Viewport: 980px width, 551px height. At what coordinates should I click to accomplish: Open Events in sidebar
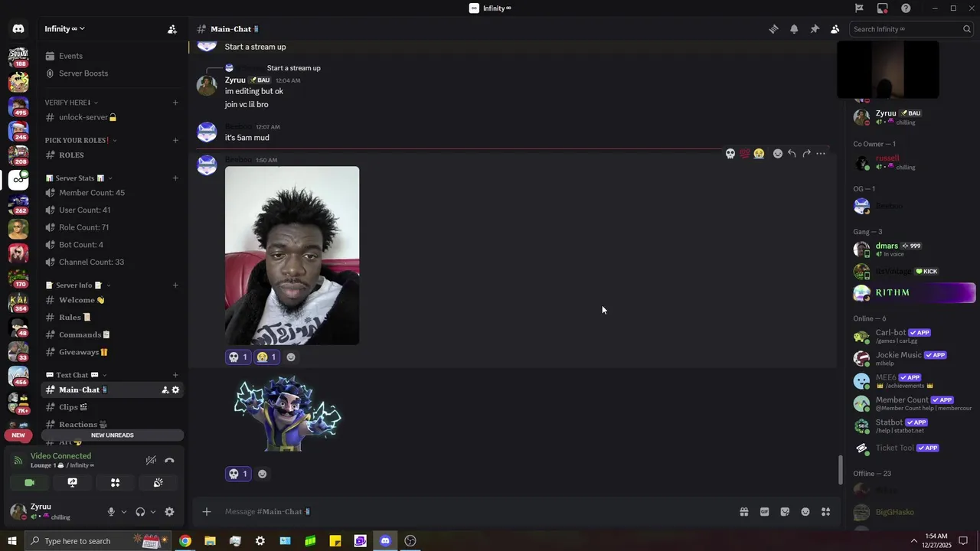[x=112, y=56]
